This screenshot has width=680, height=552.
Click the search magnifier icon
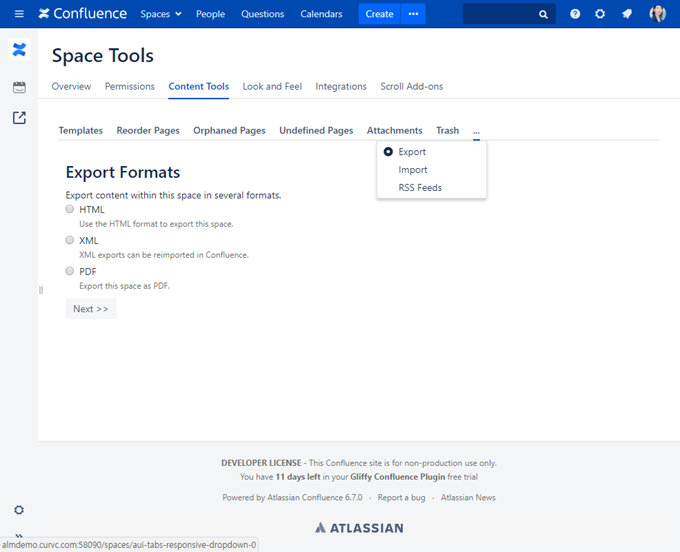[543, 14]
